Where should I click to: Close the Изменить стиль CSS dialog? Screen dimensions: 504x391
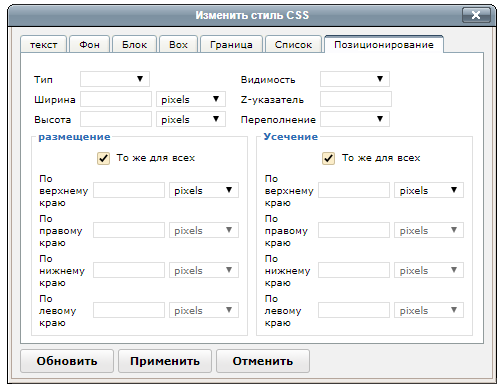point(476,15)
